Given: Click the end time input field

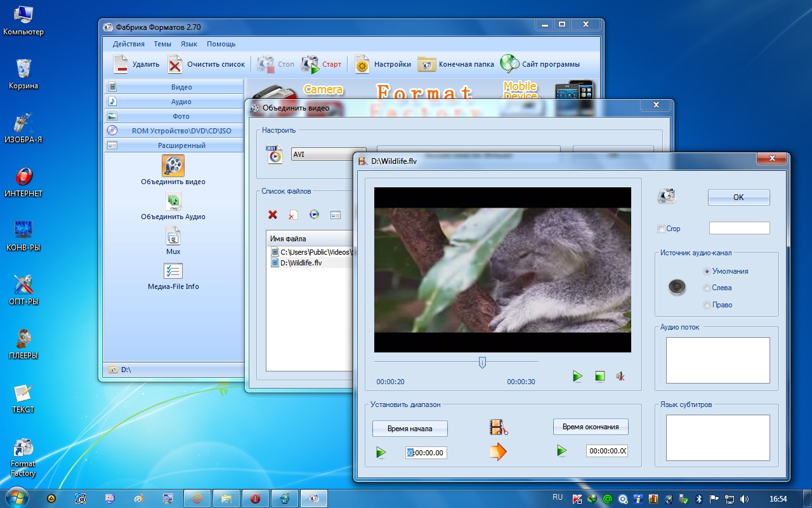Looking at the screenshot, I should tap(607, 451).
